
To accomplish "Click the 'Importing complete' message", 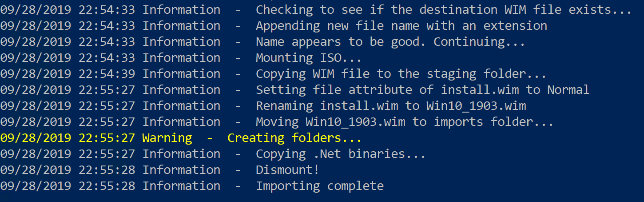I will (320, 186).
